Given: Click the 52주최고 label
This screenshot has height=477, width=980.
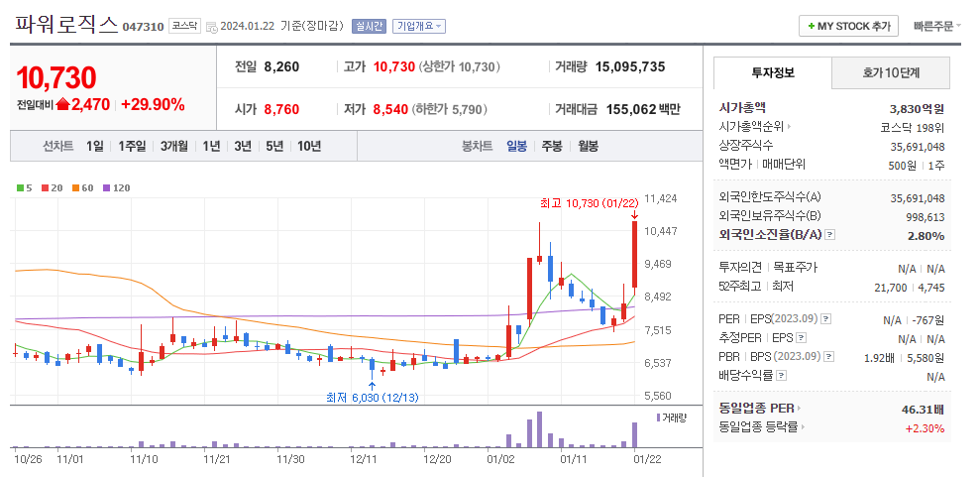Looking at the screenshot, I should [x=740, y=287].
